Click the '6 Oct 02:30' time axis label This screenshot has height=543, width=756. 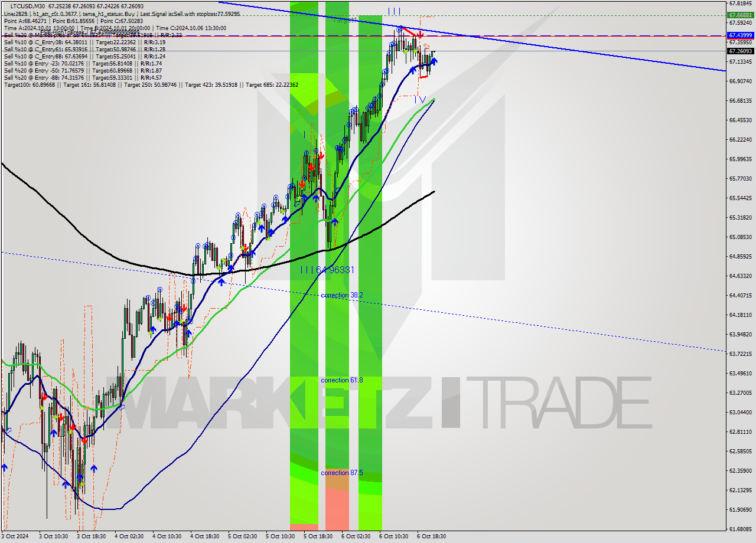point(356,537)
